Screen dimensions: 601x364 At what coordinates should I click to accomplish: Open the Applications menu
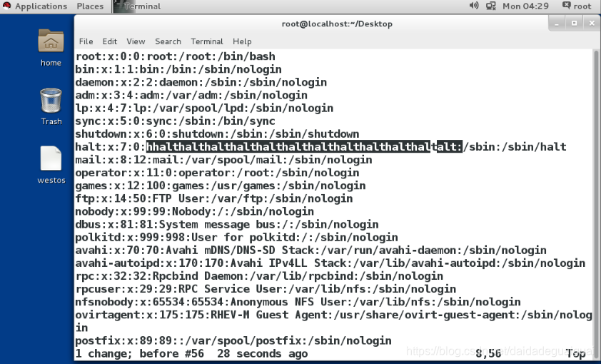41,6
